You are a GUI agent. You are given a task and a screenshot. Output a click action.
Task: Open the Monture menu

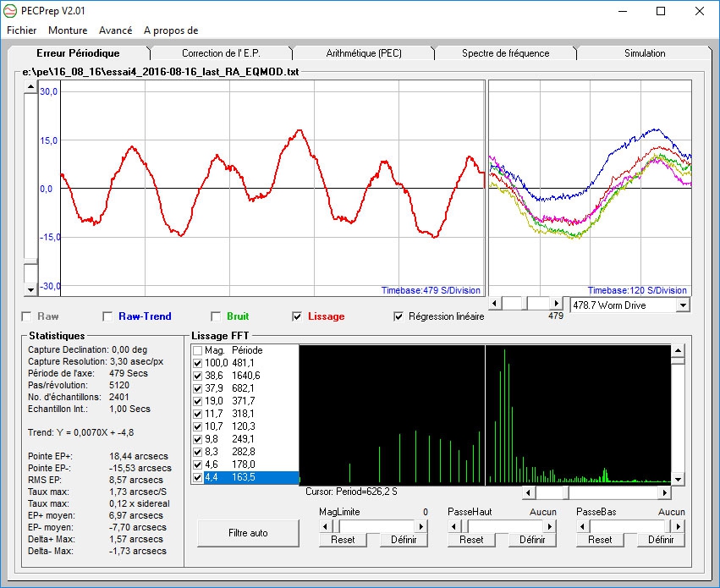[68, 30]
